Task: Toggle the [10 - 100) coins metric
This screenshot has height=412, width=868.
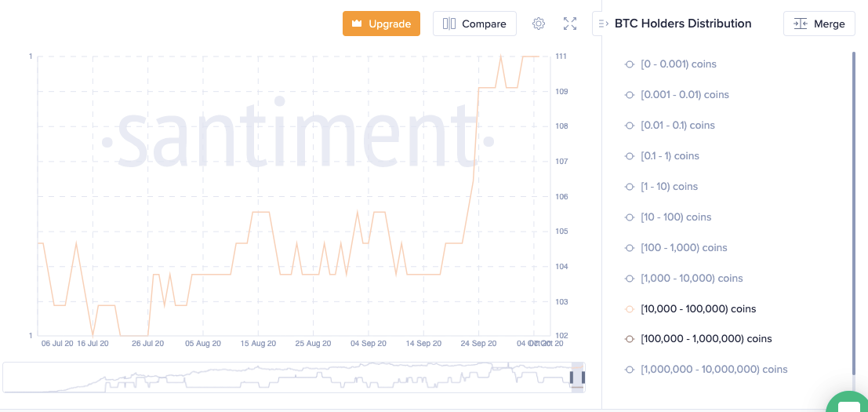Action: 667,217
